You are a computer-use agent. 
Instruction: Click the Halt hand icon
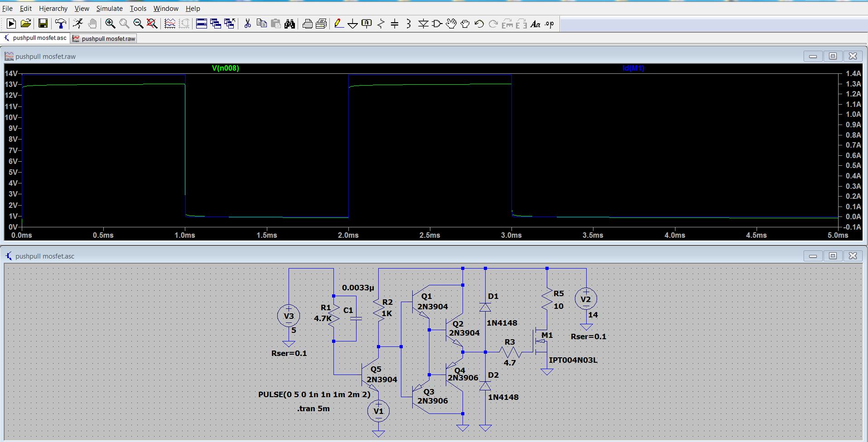click(92, 24)
